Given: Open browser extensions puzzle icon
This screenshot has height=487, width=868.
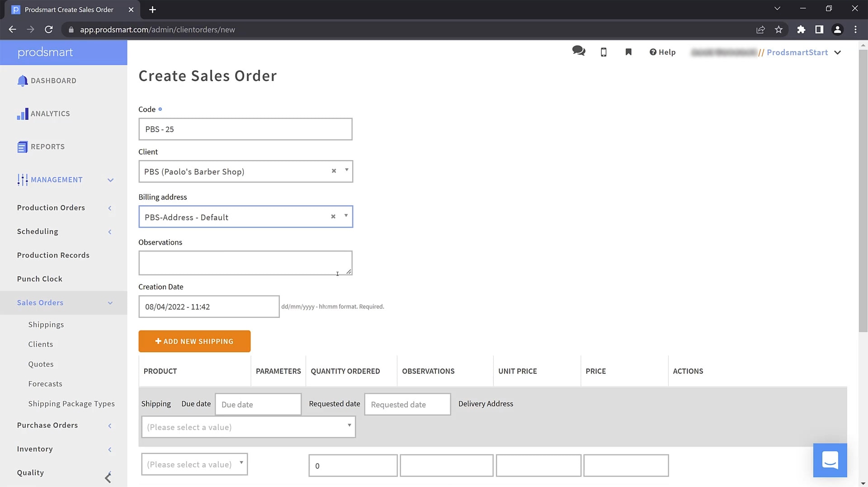Looking at the screenshot, I should (x=801, y=30).
